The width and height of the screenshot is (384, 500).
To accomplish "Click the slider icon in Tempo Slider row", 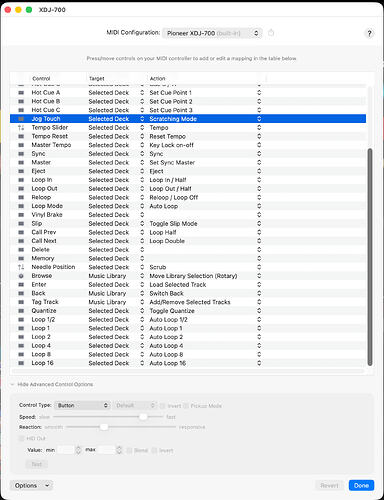I will point(21,127).
